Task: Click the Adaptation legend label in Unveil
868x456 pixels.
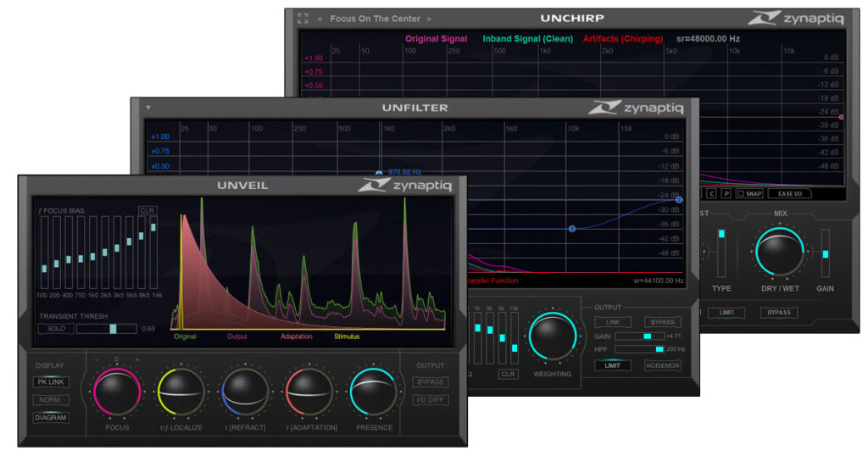Action: pyautogui.click(x=296, y=336)
